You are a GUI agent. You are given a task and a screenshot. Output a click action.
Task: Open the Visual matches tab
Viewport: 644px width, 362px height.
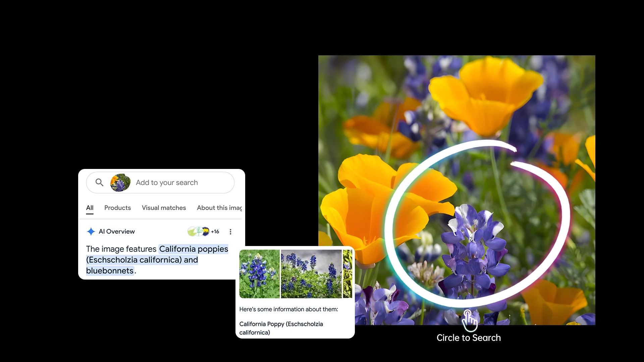coord(164,208)
